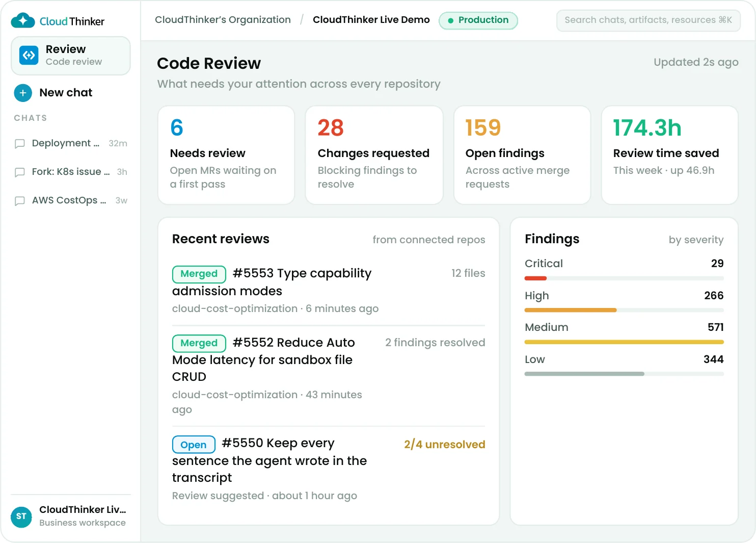Click the Low count '344'
756x543 pixels.
click(714, 359)
